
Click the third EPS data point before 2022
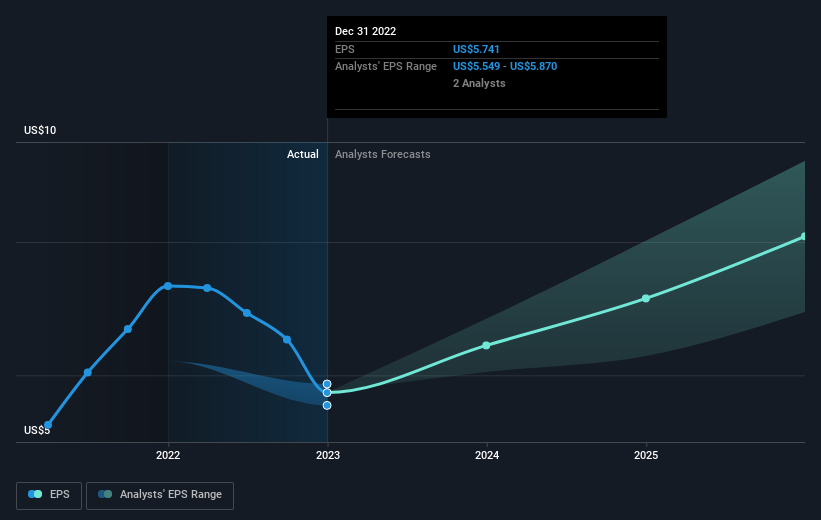(x=128, y=329)
